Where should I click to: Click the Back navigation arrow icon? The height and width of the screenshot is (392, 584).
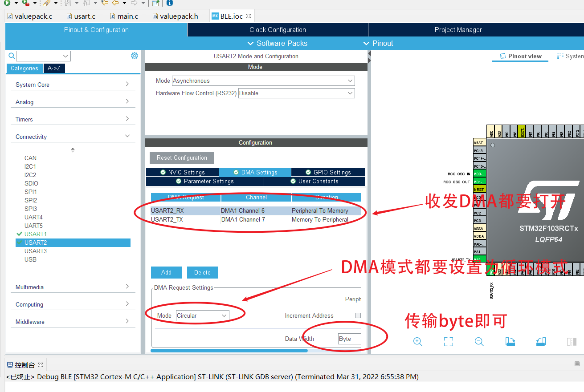(115, 3)
